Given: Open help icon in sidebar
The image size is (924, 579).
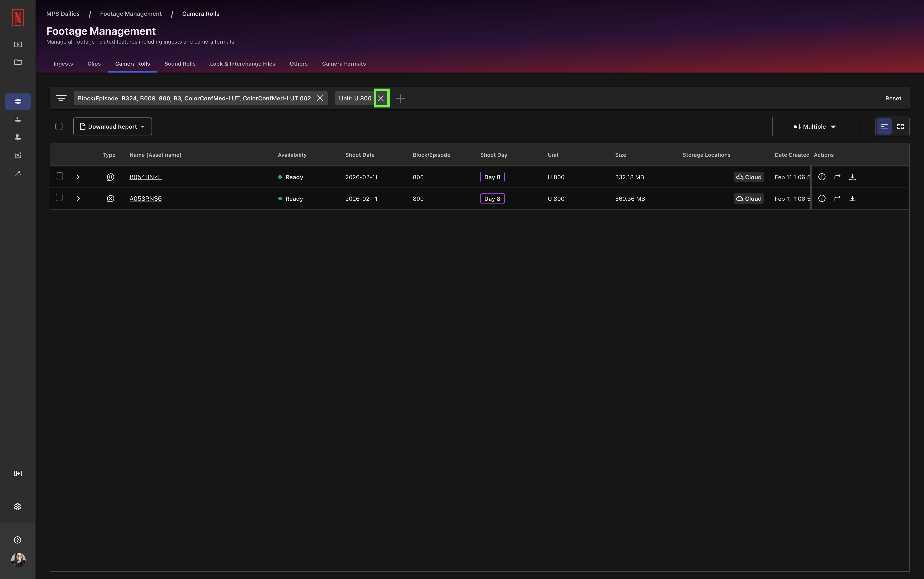Looking at the screenshot, I should (18, 540).
